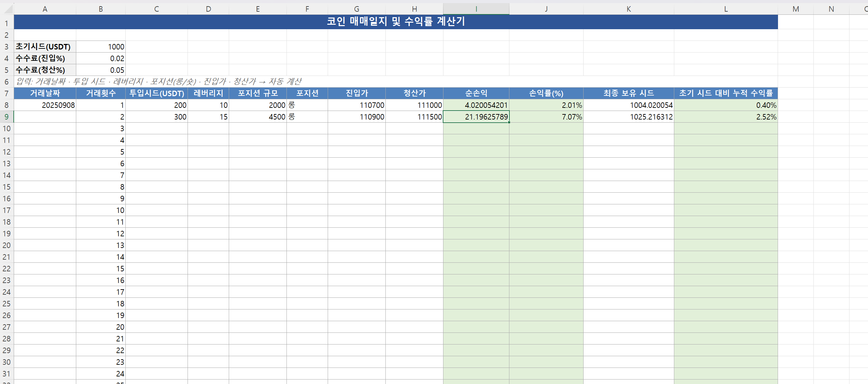Click final seed value 1025.216312
Screen dimensions: 868x384
(629, 117)
